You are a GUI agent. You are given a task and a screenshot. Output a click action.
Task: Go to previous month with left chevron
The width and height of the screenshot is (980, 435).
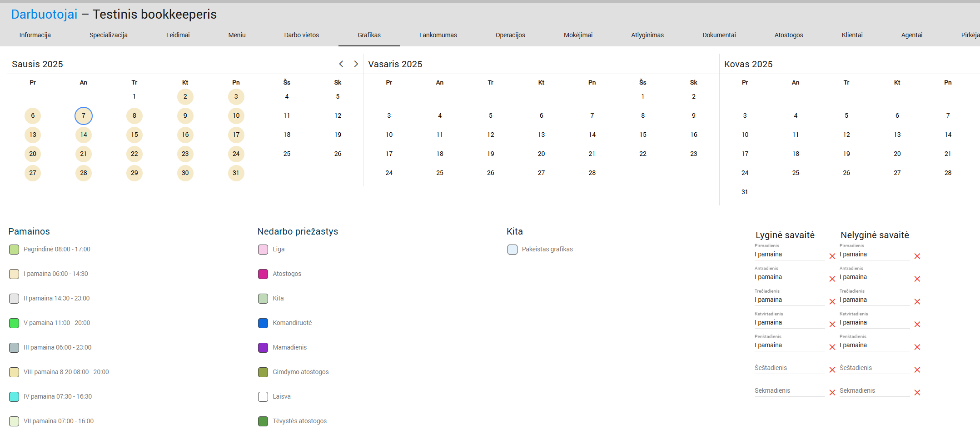(x=341, y=64)
